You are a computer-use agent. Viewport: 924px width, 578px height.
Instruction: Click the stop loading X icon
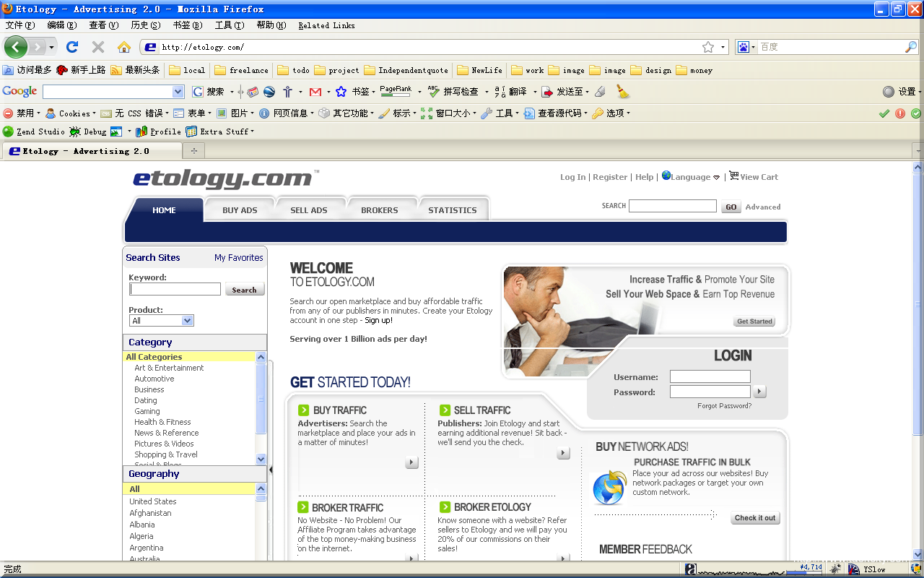tap(98, 47)
